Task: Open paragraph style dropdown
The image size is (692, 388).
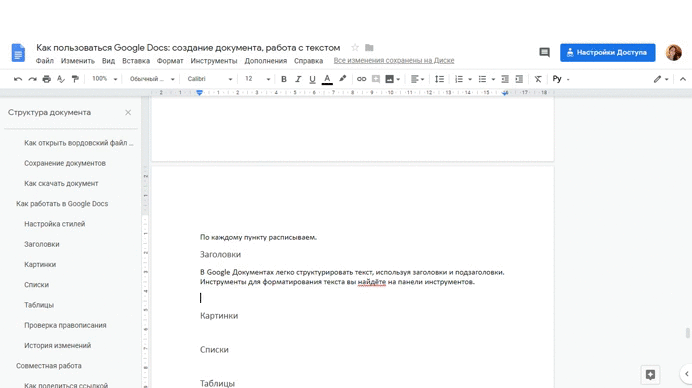Action: [x=152, y=79]
